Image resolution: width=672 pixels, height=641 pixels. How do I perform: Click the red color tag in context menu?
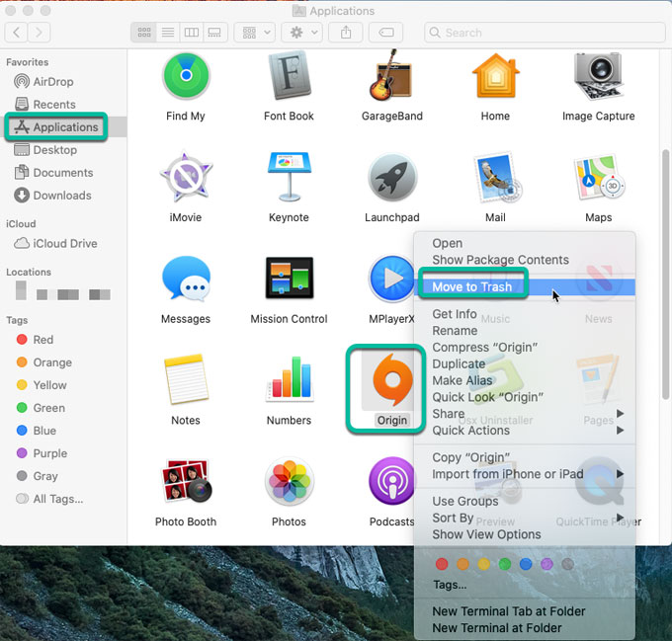click(x=442, y=565)
